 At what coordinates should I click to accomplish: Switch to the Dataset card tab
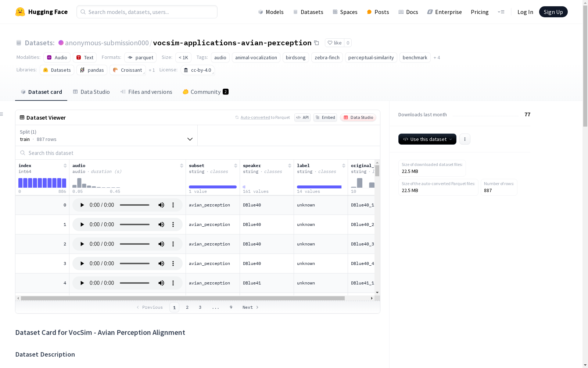tap(41, 92)
